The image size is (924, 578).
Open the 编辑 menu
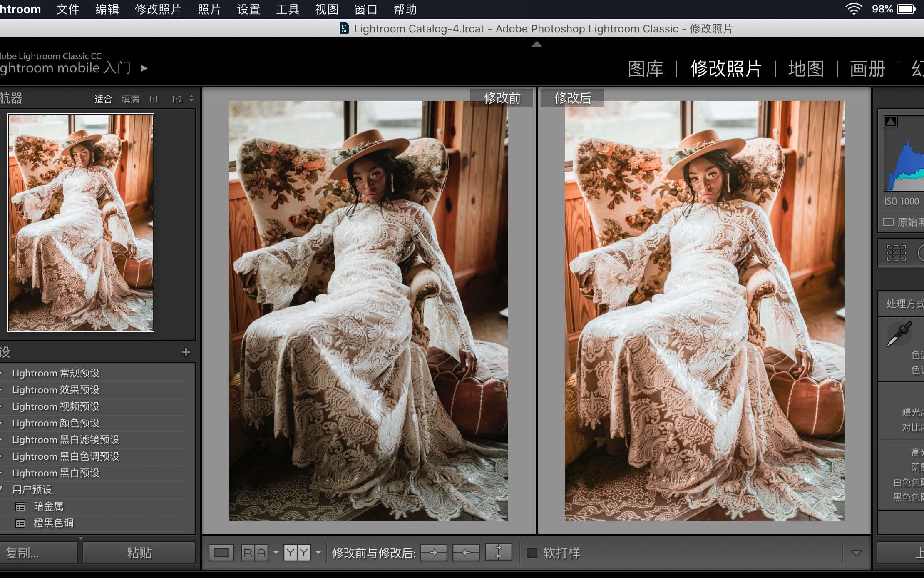tap(107, 9)
